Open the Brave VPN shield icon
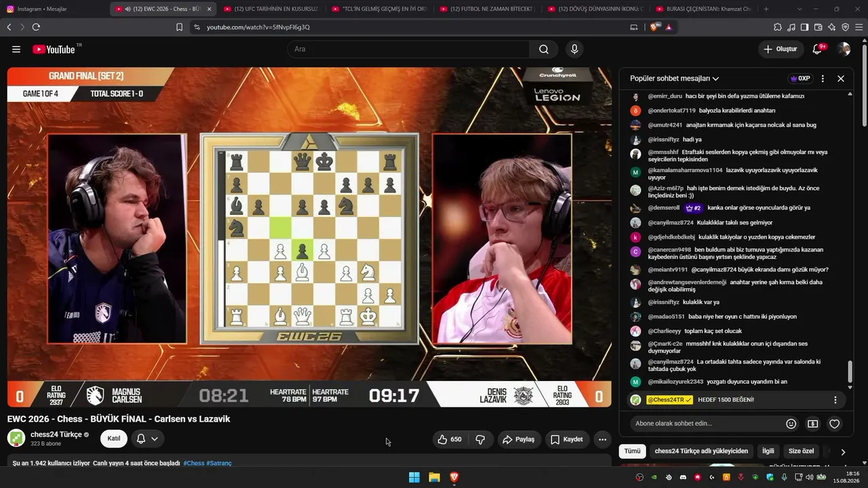The width and height of the screenshot is (868, 488). coord(846,27)
